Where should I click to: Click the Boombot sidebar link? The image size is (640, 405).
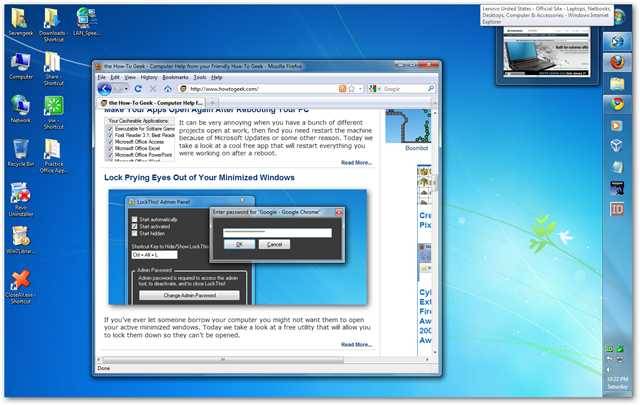point(416,148)
